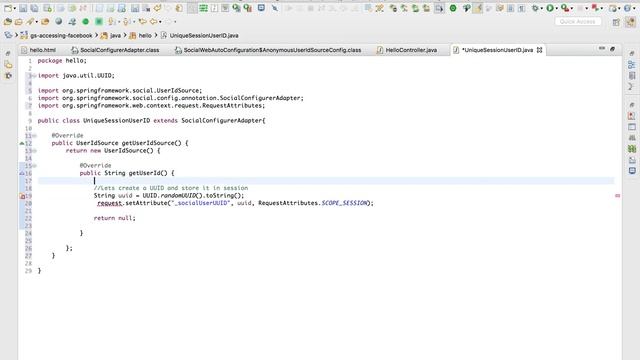Click the Open Perspective icon
The height and width of the screenshot is (360, 640).
click(x=616, y=22)
